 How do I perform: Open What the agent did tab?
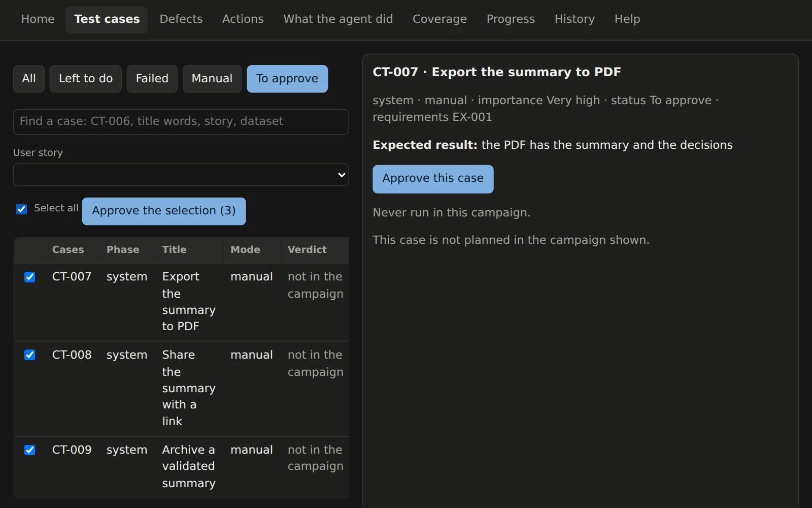coord(338,19)
